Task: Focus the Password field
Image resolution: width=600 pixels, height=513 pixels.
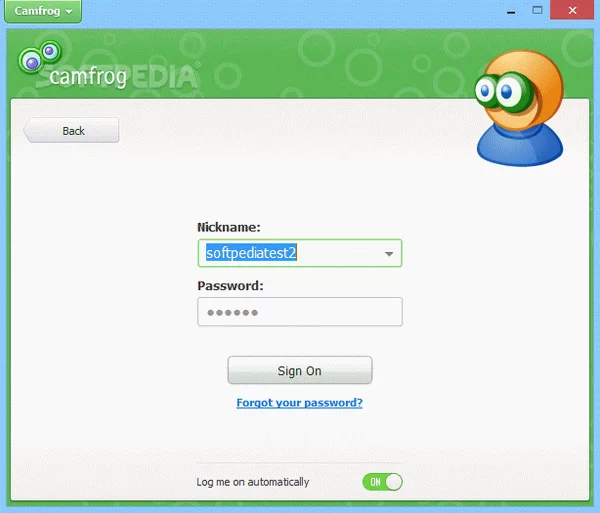Action: 300,312
